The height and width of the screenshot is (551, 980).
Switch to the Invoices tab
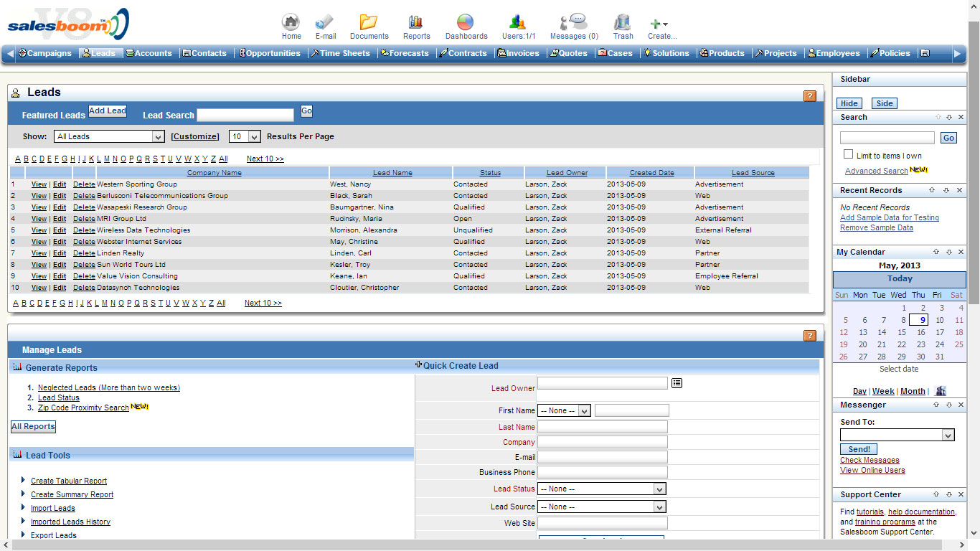[x=519, y=53]
